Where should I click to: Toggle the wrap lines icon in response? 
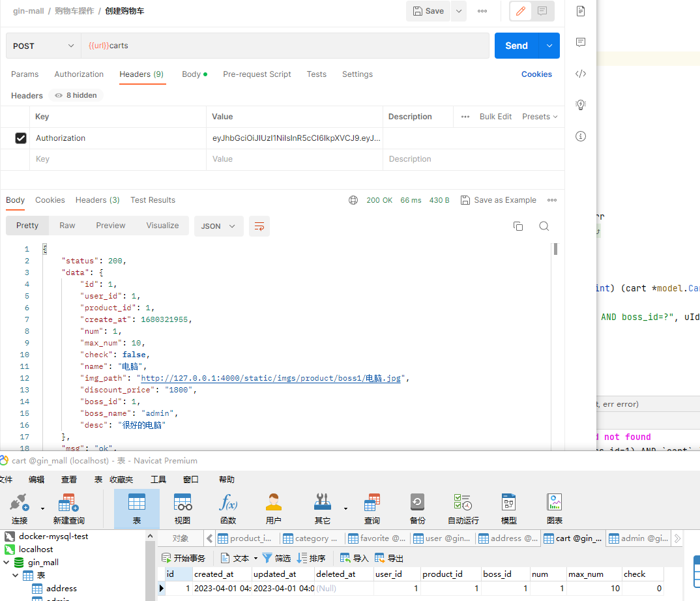(x=259, y=226)
